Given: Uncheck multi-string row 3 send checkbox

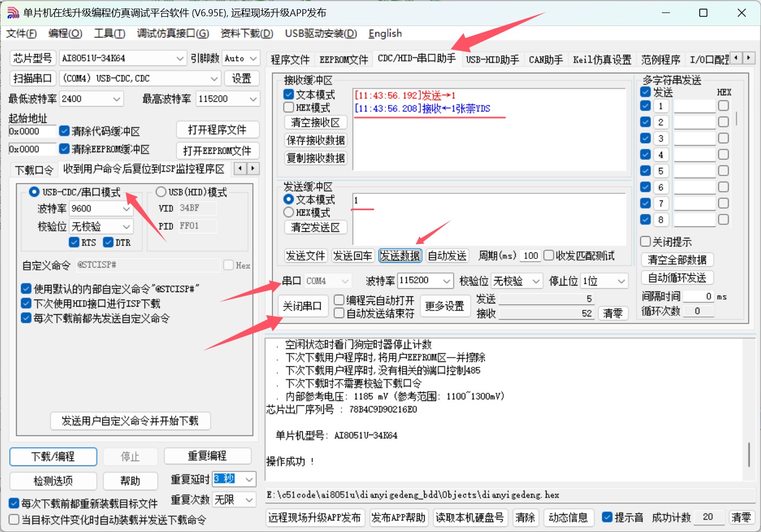Looking at the screenshot, I should point(645,138).
